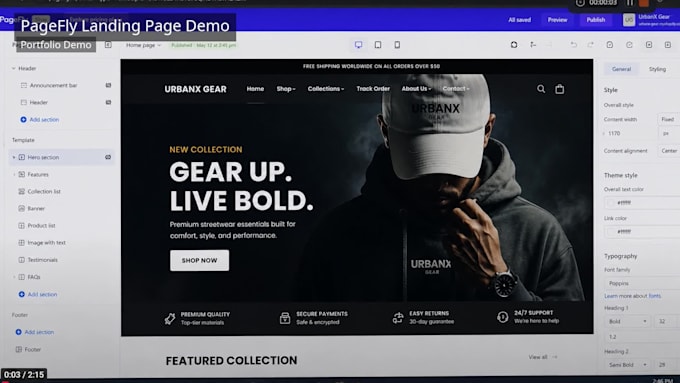Click the Publish button
The width and height of the screenshot is (680, 383).
[x=595, y=20]
